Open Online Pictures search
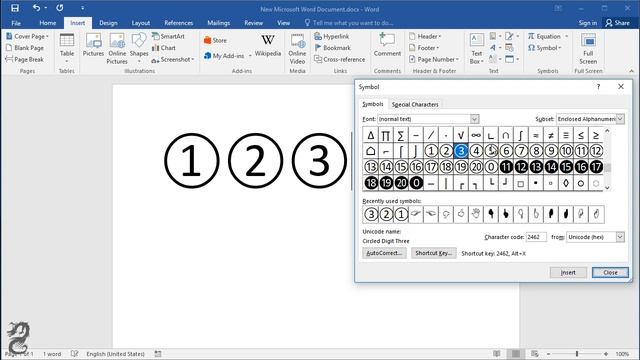The height and width of the screenshot is (360, 640). [117, 49]
